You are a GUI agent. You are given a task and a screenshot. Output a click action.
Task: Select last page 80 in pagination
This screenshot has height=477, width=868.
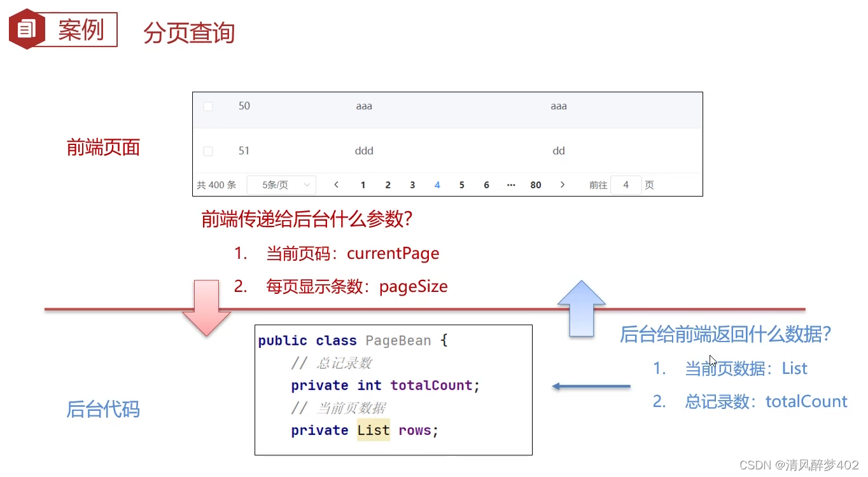tap(536, 185)
